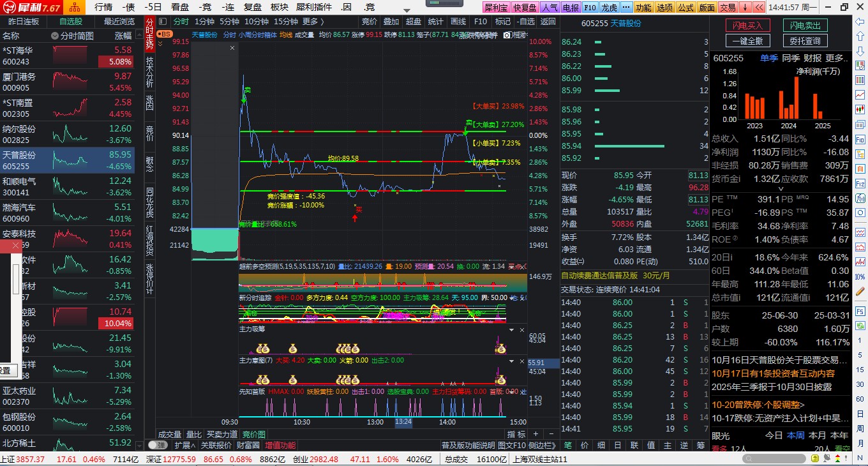Viewport: 868px width, 466px height.
Task: Collapse the sidebar via 侧边栏》
Action: (542, 445)
